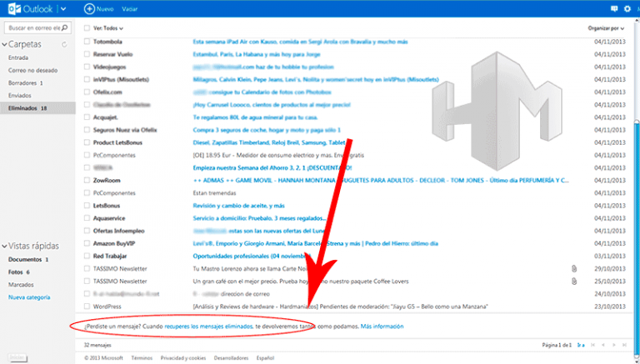The image size is (640, 364).
Task: Open the Ofelix.com Calendario de fotos message
Action: point(262,92)
